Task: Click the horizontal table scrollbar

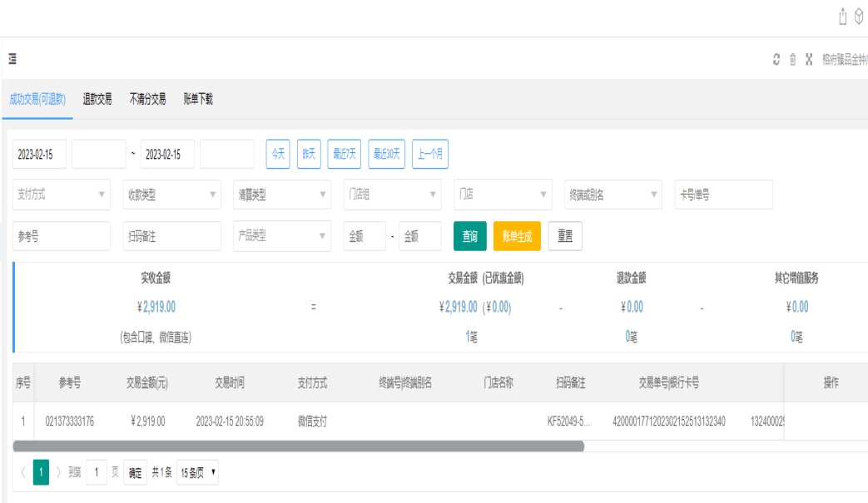Action: point(299,446)
